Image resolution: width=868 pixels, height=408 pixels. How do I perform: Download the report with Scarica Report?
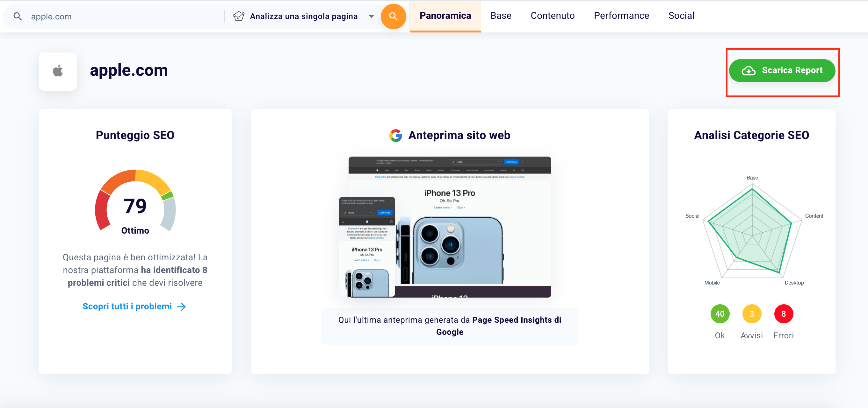click(x=782, y=70)
